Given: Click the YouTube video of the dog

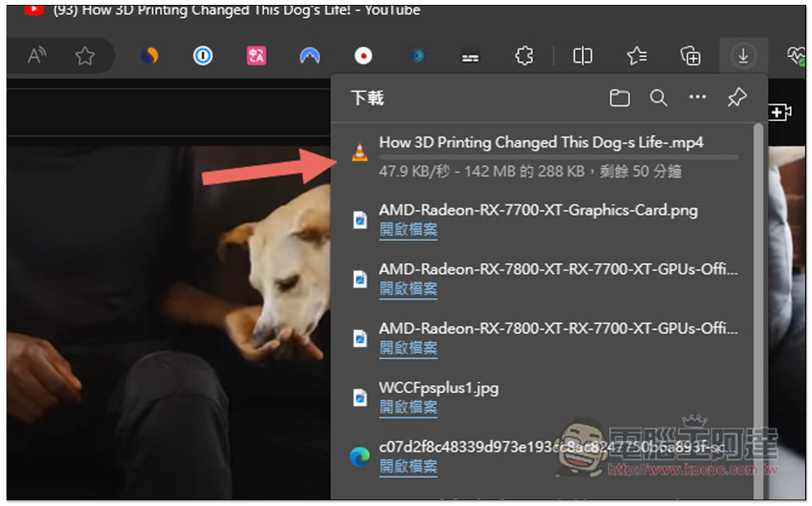Looking at the screenshot, I should [x=168, y=321].
